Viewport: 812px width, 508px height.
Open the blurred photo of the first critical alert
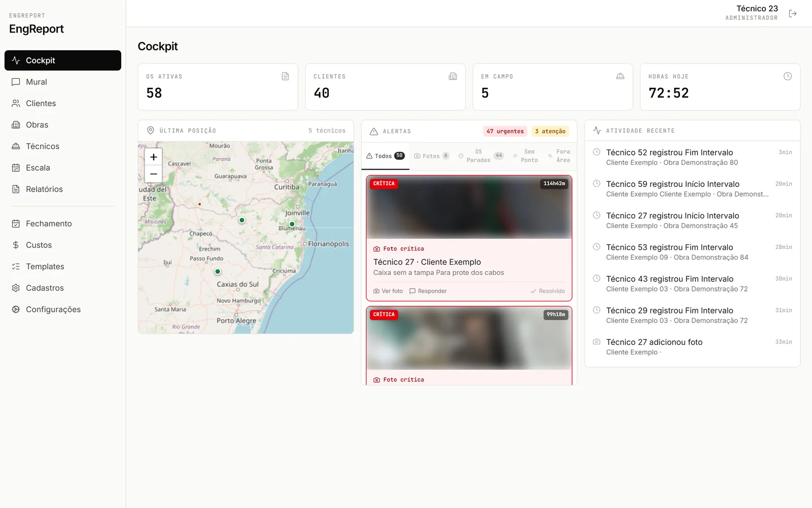pyautogui.click(x=469, y=207)
